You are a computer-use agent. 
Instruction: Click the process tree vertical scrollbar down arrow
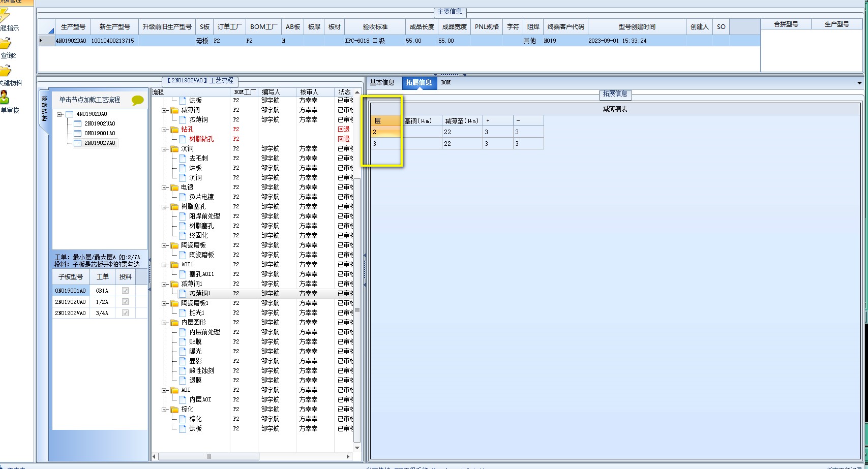(x=357, y=448)
